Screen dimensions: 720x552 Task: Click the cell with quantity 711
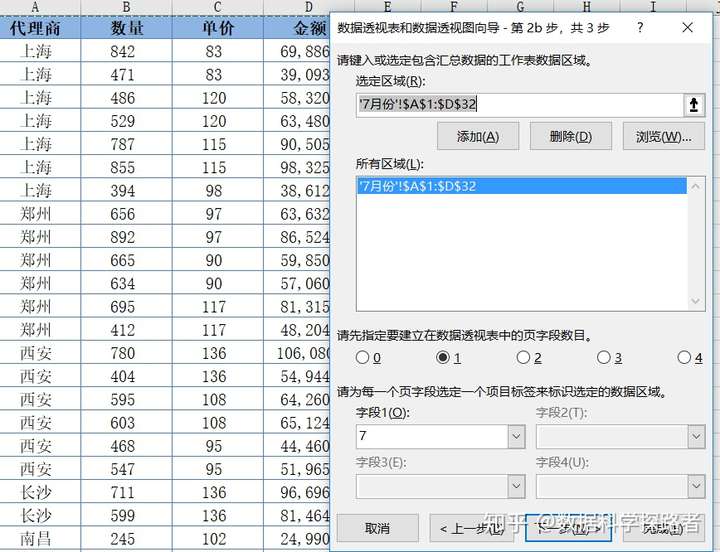126,492
